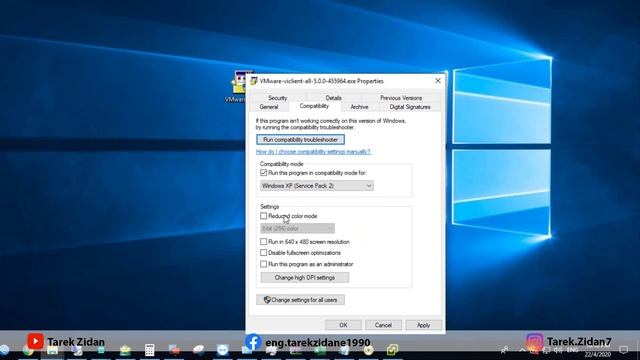This screenshot has width=640, height=360.
Task: Click the ENG language indicator in tray
Action: (x=572, y=350)
